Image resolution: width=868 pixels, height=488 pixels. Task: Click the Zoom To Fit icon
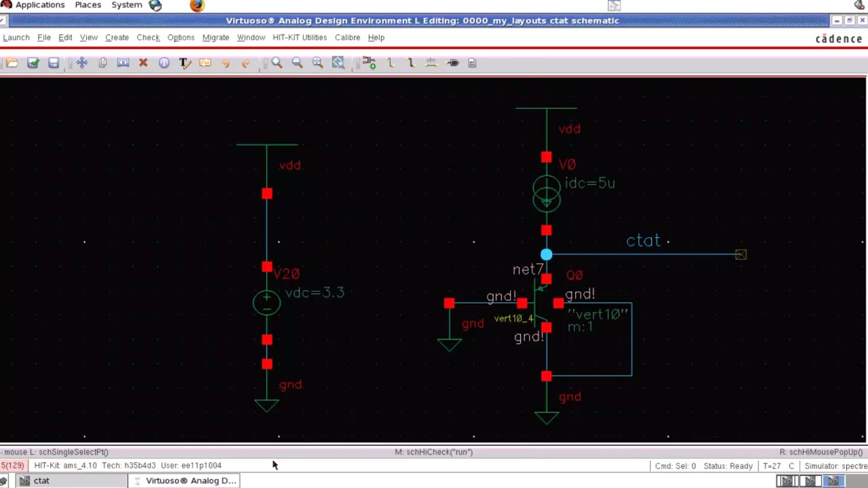pos(338,63)
